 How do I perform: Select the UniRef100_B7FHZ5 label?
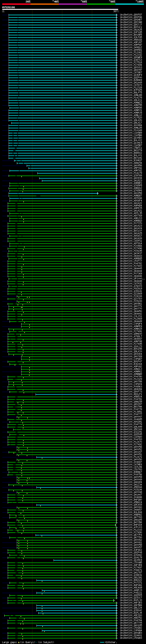(131, 90)
